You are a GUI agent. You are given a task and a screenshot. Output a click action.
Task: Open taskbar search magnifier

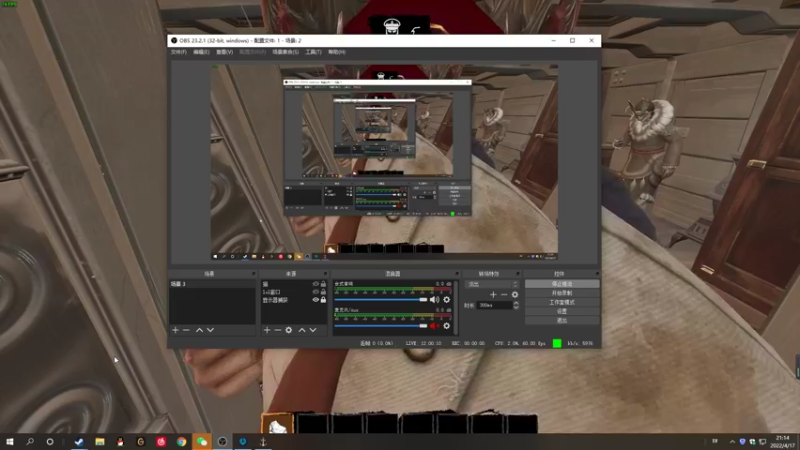pos(30,441)
